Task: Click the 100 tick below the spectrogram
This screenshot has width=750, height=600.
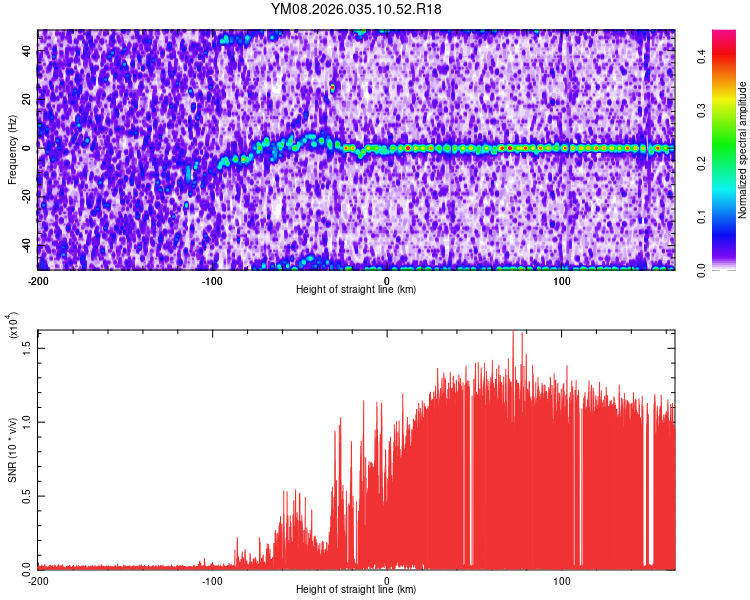Action: [563, 280]
